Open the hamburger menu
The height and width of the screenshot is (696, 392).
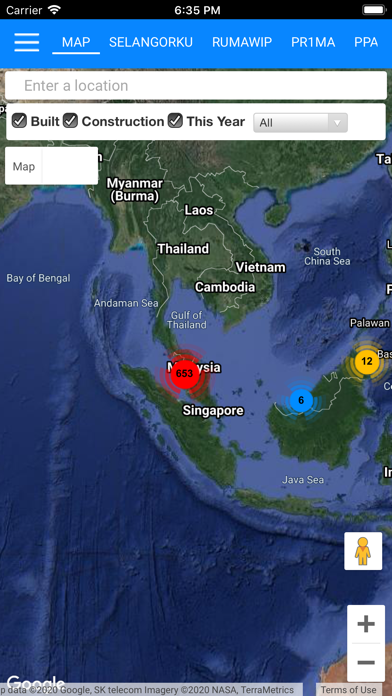tap(27, 43)
